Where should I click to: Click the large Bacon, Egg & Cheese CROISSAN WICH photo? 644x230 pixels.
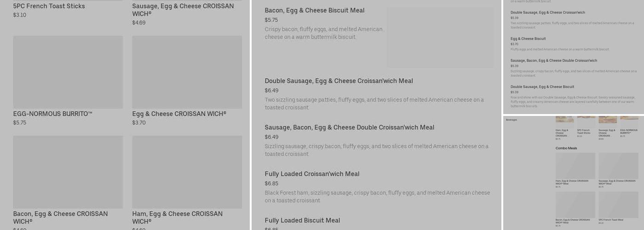tap(68, 172)
